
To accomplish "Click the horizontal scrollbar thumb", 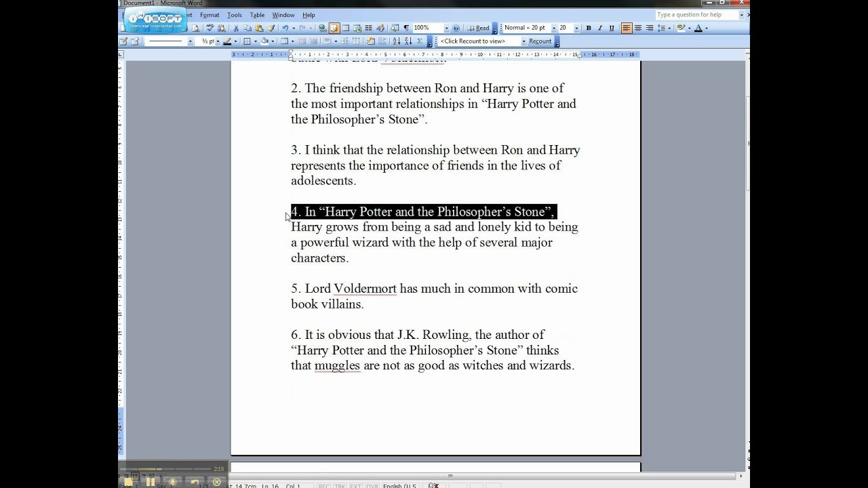I will click(450, 476).
